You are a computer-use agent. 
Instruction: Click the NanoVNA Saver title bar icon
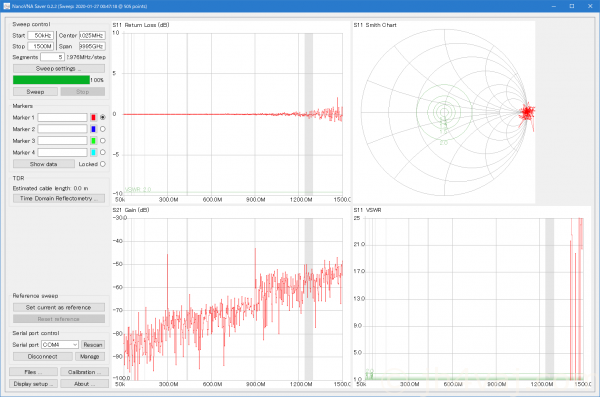tap(6, 6)
